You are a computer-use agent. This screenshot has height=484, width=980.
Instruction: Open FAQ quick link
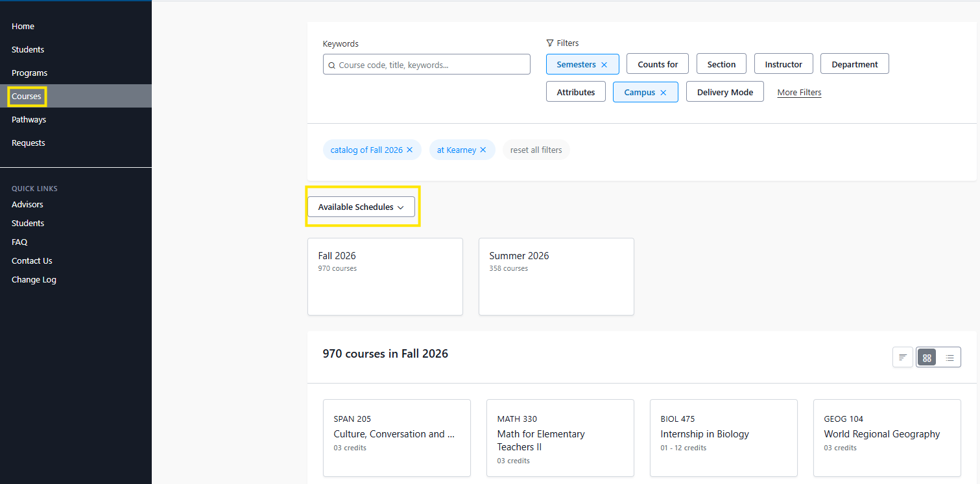click(19, 242)
